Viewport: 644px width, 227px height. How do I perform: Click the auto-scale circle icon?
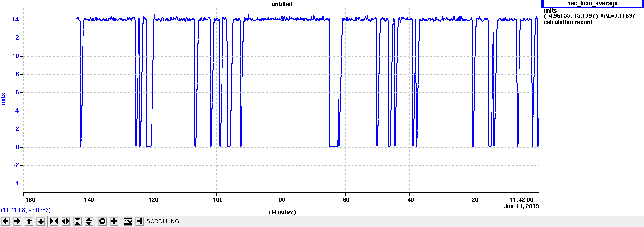pos(103,221)
